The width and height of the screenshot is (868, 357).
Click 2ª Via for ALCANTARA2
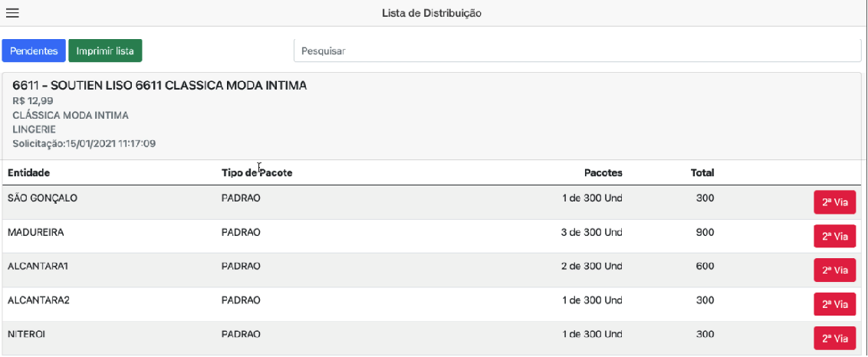(835, 304)
